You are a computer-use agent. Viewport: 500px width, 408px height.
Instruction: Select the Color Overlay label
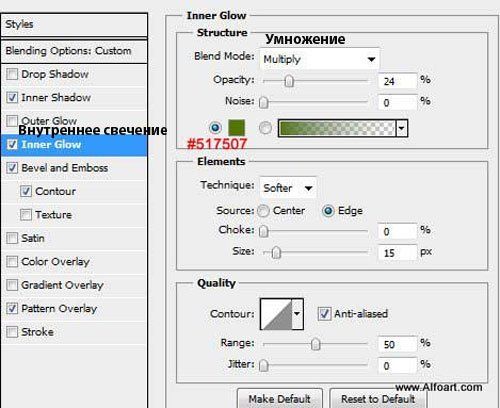point(55,262)
